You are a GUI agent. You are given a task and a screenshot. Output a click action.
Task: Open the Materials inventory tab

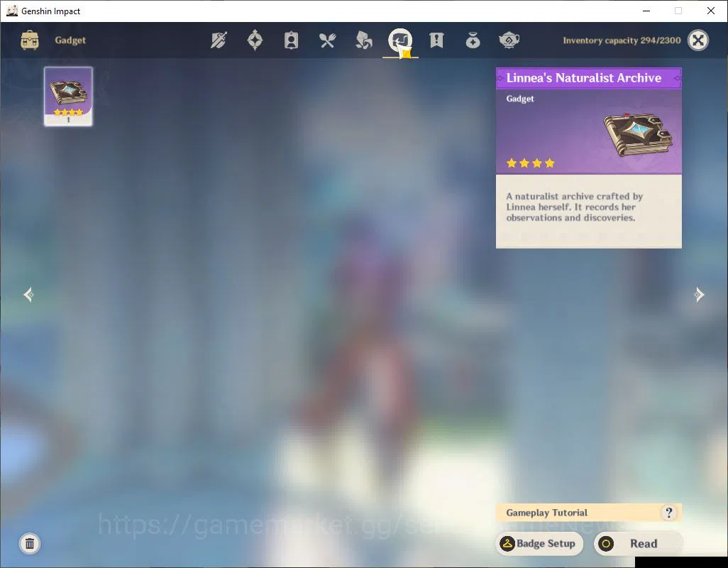pos(363,40)
